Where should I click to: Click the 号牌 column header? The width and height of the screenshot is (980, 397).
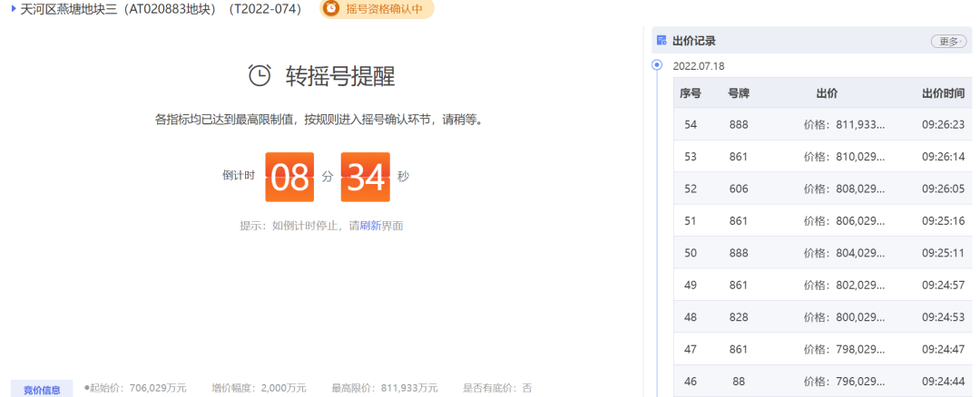click(739, 93)
